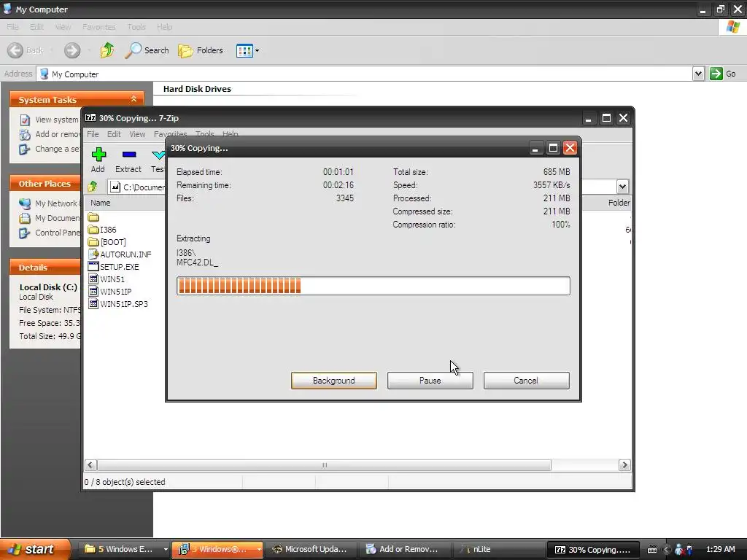Collapse the System Tasks panel
This screenshot has width=747, height=560.
[x=134, y=99]
